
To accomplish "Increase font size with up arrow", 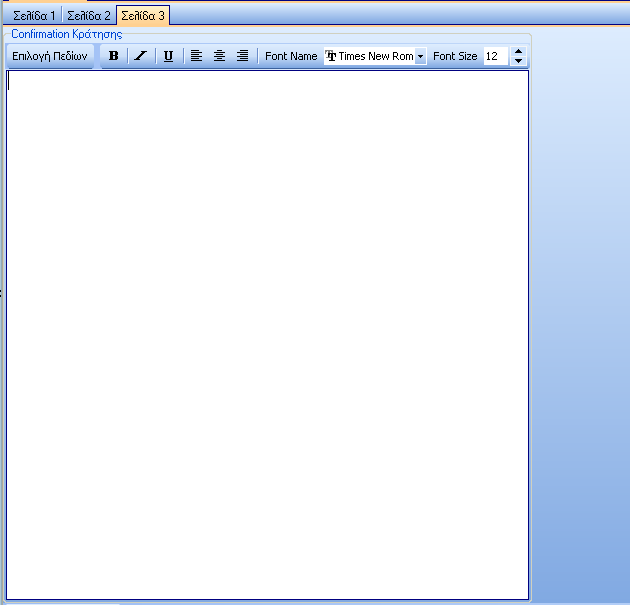I will [518, 52].
